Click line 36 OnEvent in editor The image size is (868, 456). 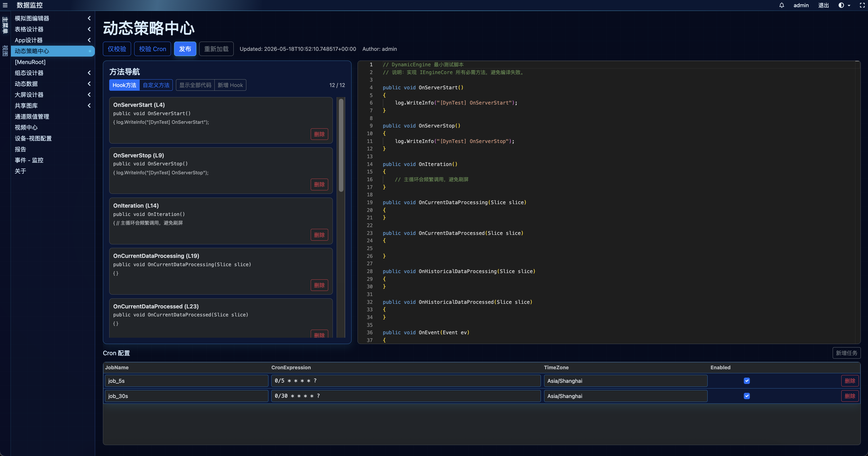426,333
